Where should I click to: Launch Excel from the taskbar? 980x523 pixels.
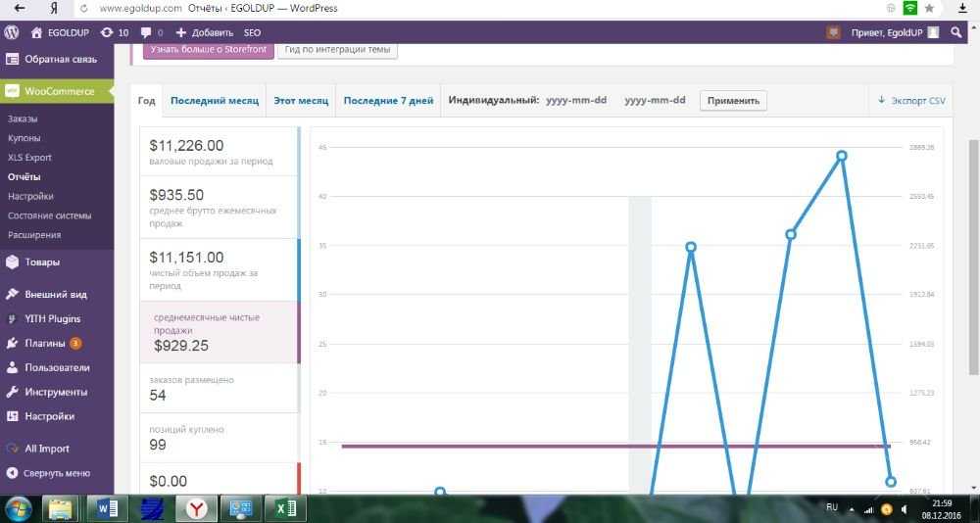285,508
